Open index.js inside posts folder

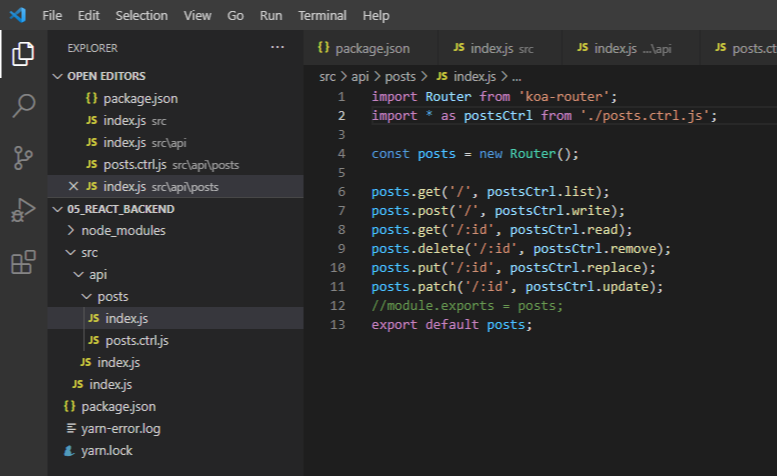[175, 318]
